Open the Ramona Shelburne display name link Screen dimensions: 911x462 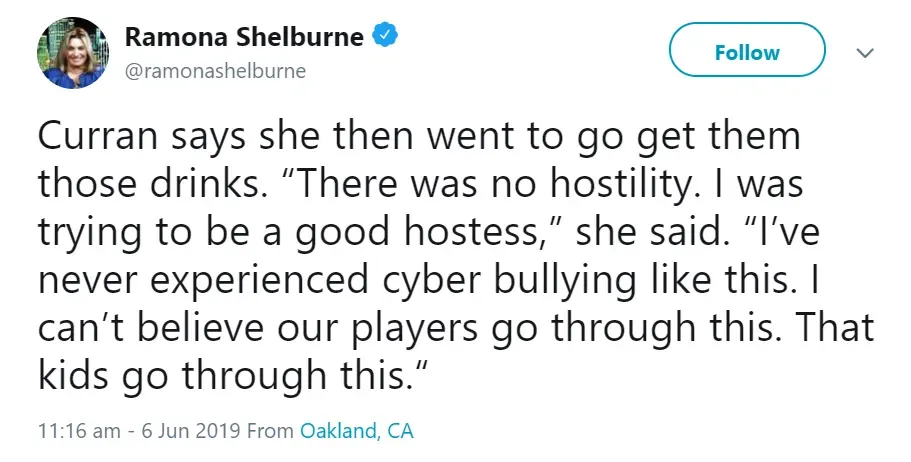(x=245, y=37)
